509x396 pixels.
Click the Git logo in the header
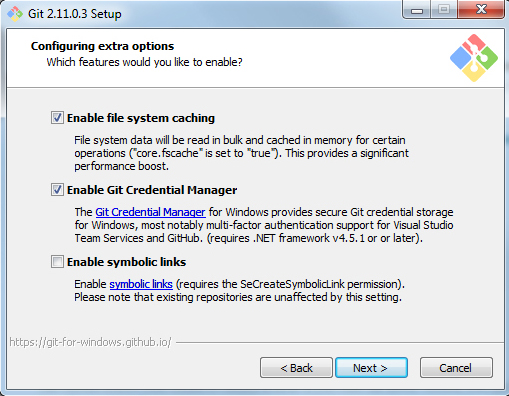[x=474, y=58]
